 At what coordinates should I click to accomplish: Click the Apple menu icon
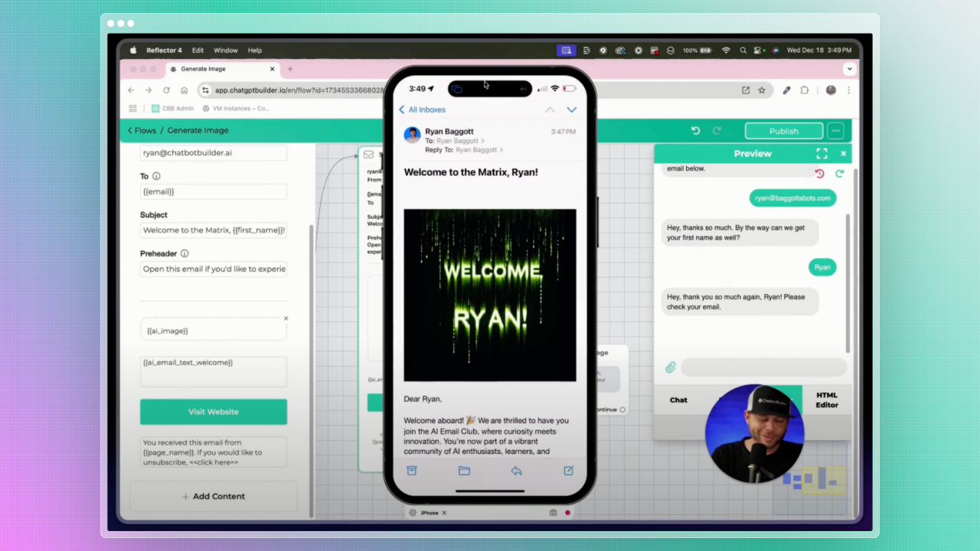coord(133,51)
